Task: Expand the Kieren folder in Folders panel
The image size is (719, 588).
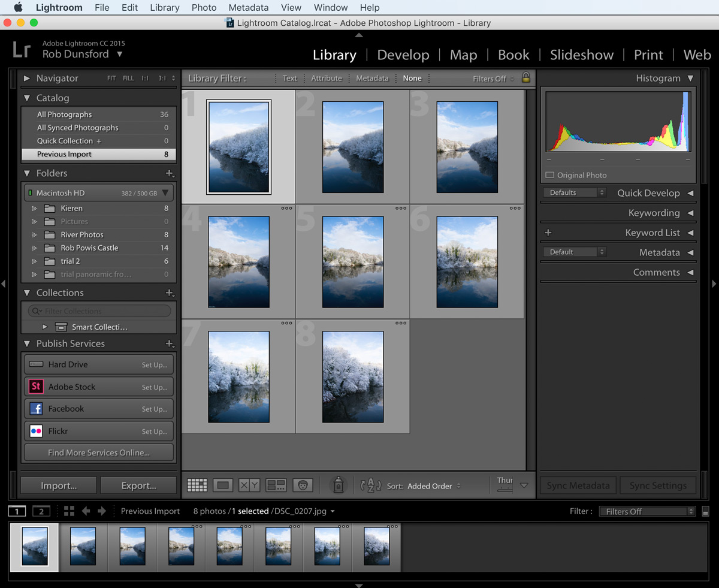Action: coord(35,208)
